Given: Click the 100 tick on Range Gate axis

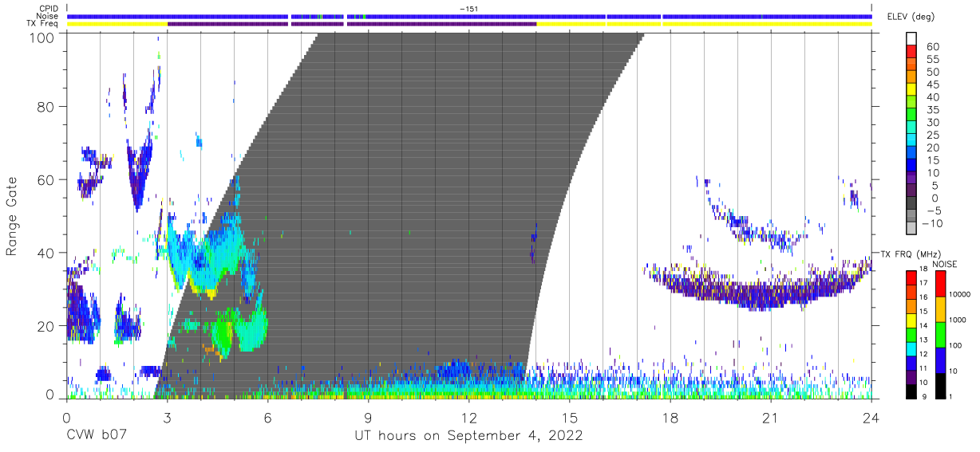Looking at the screenshot, I should (43, 38).
